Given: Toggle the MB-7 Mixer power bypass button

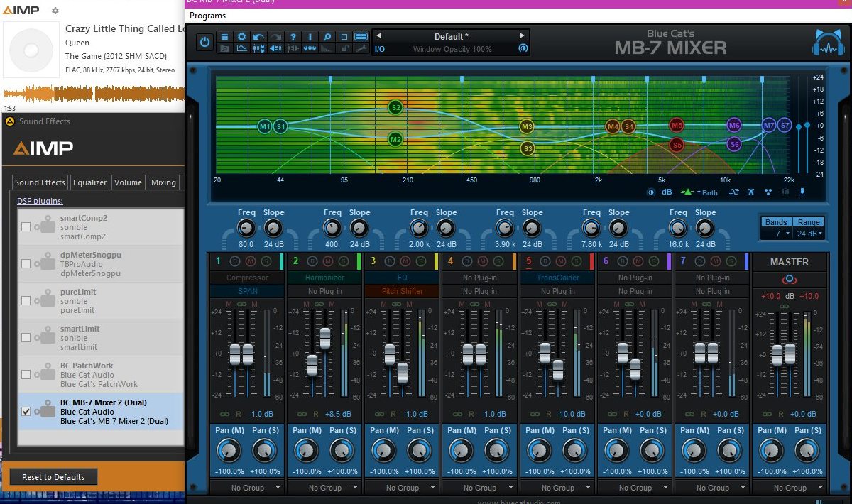Looking at the screenshot, I should click(204, 42).
